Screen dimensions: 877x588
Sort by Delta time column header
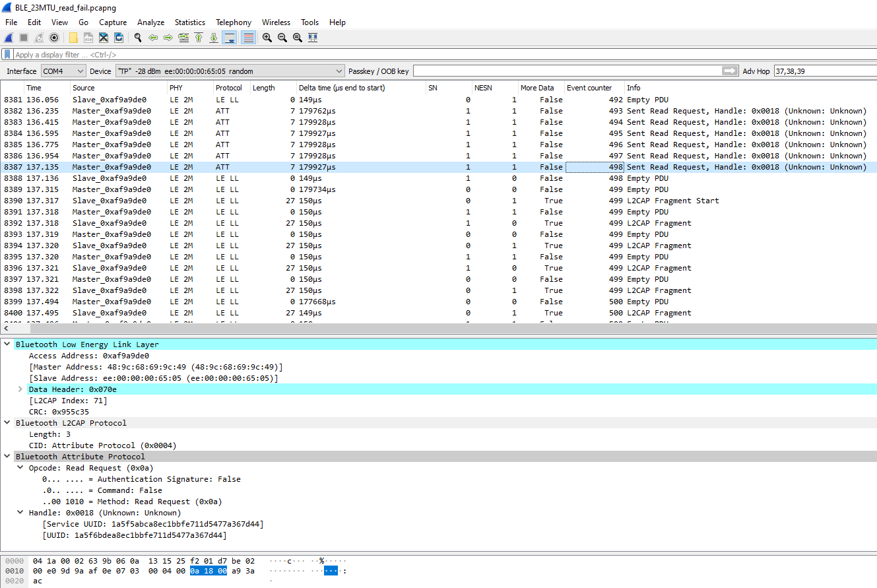tap(361, 88)
